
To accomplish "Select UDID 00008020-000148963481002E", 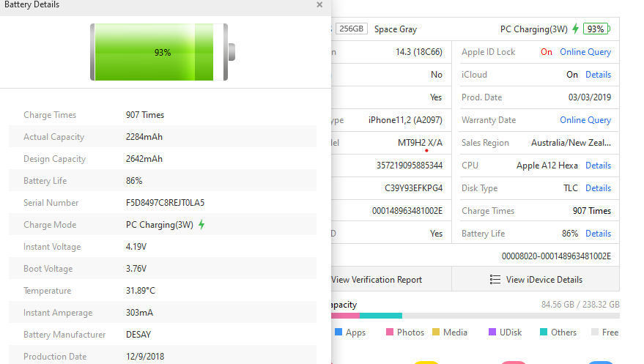I will (x=556, y=256).
